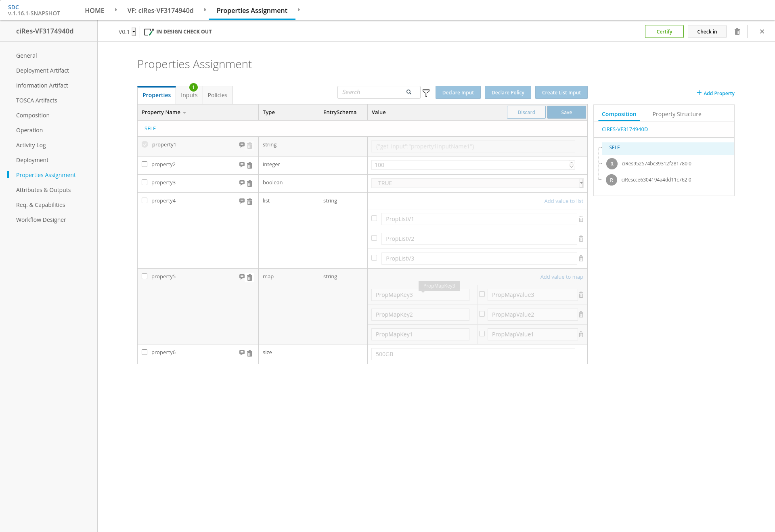Select the property6 checkbox
This screenshot has height=532, width=775.
tap(145, 352)
